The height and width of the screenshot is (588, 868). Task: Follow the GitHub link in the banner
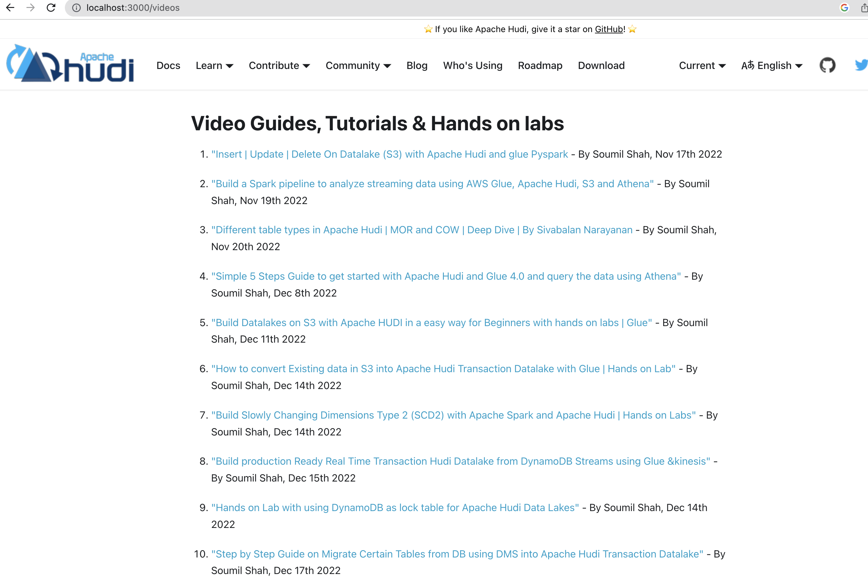click(x=609, y=29)
